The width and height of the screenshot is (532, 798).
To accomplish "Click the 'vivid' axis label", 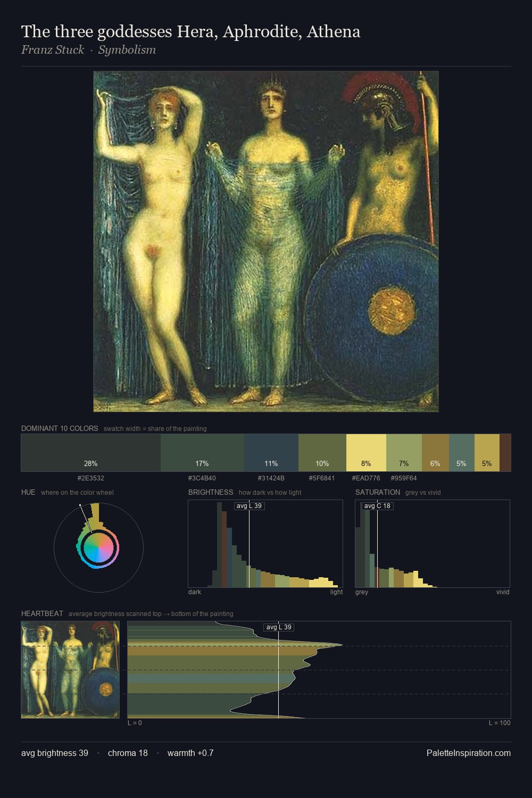I will coord(503,592).
